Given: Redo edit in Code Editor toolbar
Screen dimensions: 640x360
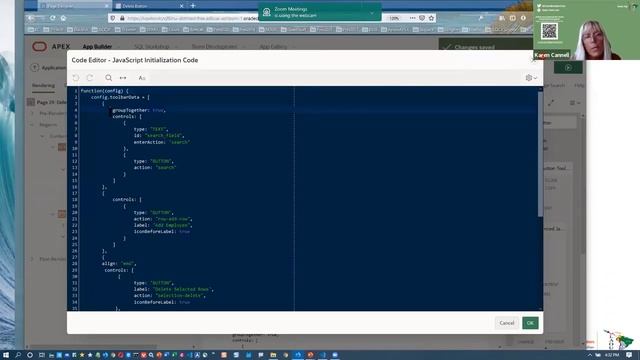Looking at the screenshot, I should tap(90, 78).
